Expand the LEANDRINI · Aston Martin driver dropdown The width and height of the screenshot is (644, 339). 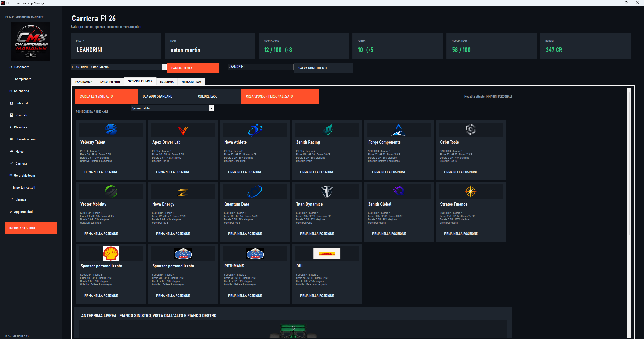click(x=164, y=67)
